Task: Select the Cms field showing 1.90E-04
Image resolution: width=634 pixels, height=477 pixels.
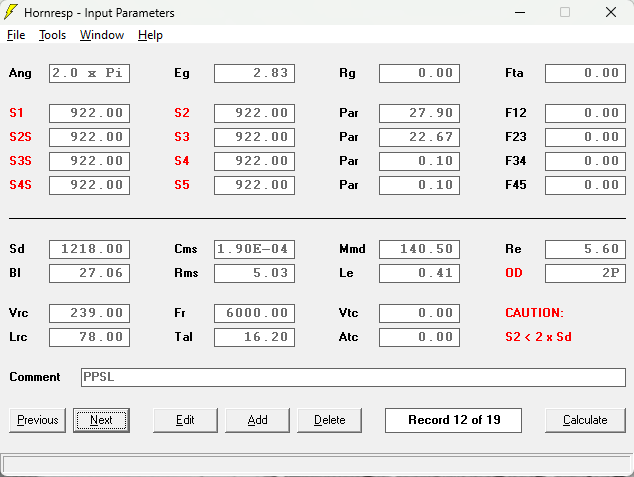Action: [x=254, y=249]
